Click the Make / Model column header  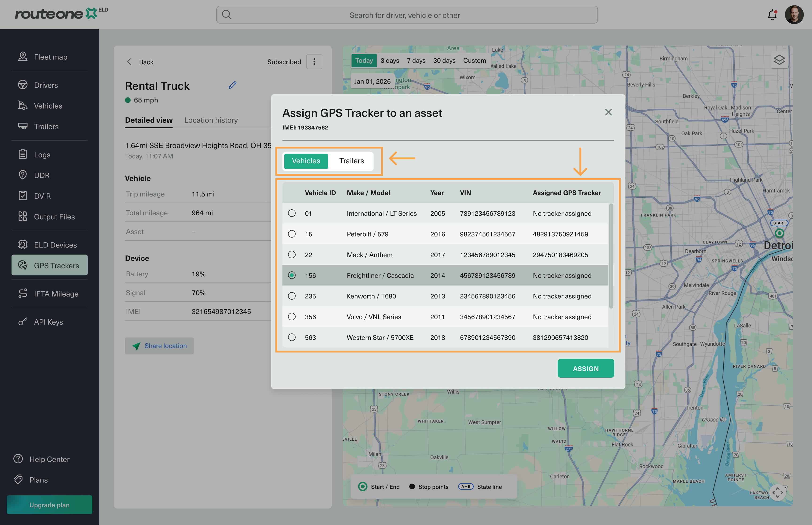[x=368, y=193]
